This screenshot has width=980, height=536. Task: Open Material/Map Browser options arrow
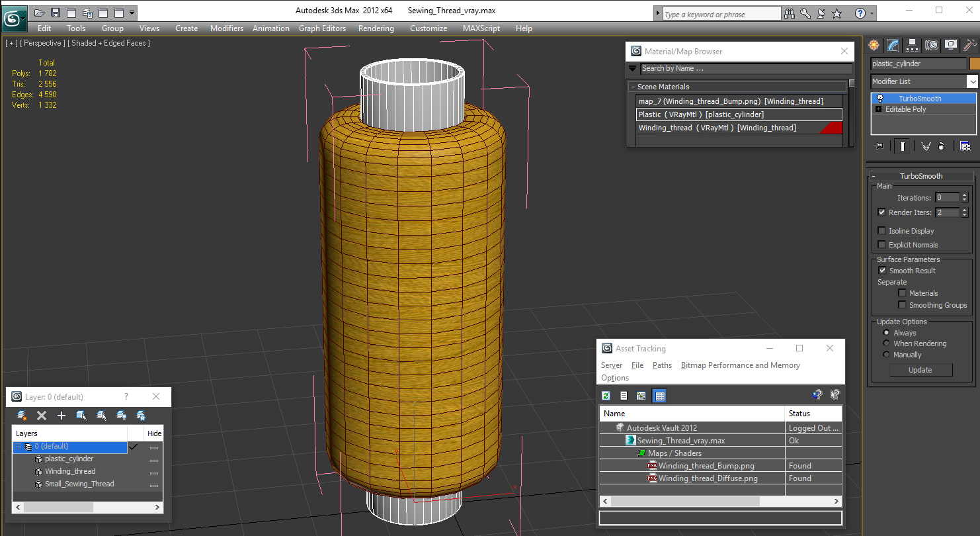633,68
